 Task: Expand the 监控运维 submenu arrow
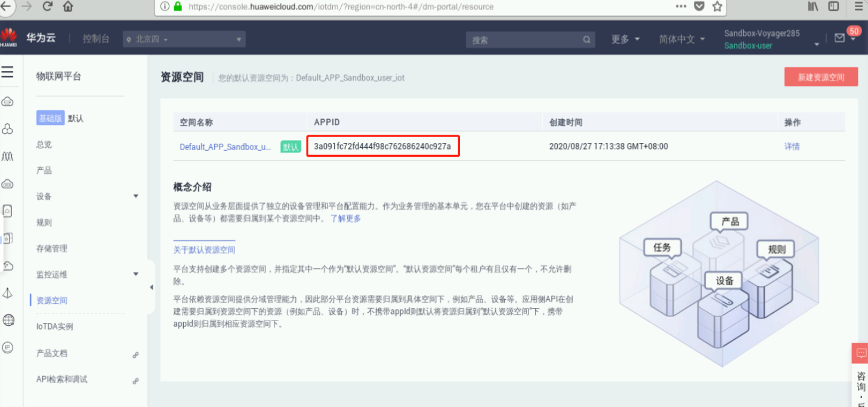[135, 274]
